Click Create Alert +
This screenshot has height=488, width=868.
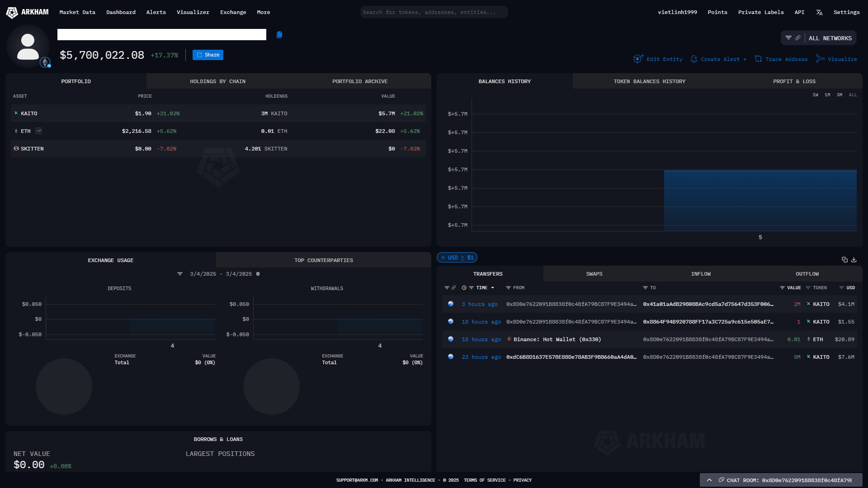[x=718, y=59]
